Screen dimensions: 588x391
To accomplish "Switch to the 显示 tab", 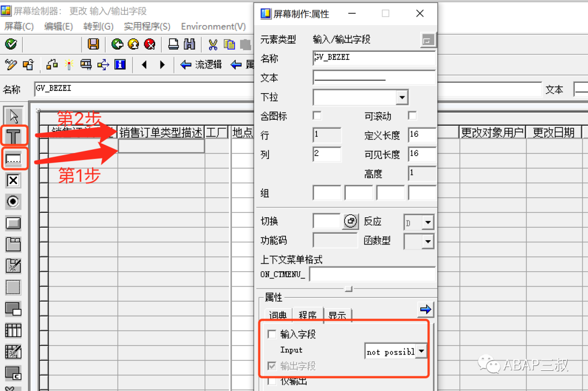I will tap(337, 315).
